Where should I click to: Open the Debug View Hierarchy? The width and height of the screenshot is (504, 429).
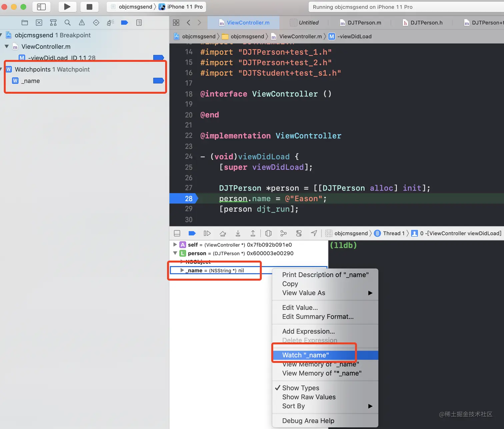tap(268, 233)
